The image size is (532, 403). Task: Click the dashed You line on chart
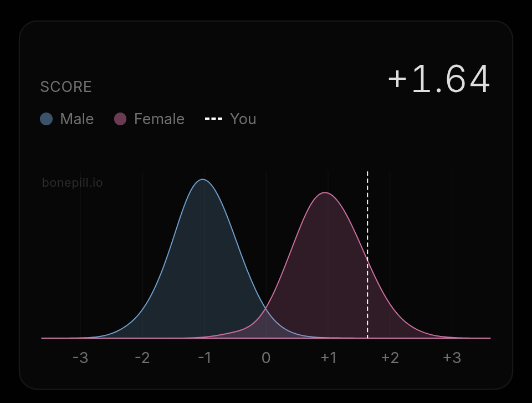click(x=367, y=254)
